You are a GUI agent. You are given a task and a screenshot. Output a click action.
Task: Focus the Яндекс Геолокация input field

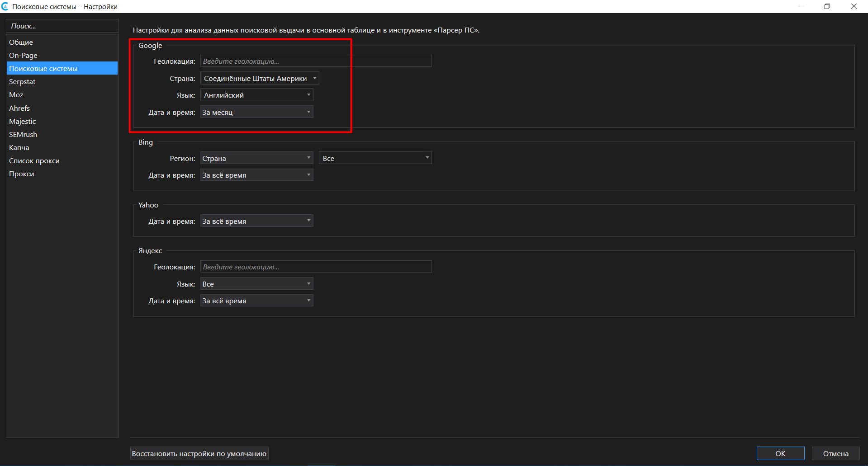316,267
